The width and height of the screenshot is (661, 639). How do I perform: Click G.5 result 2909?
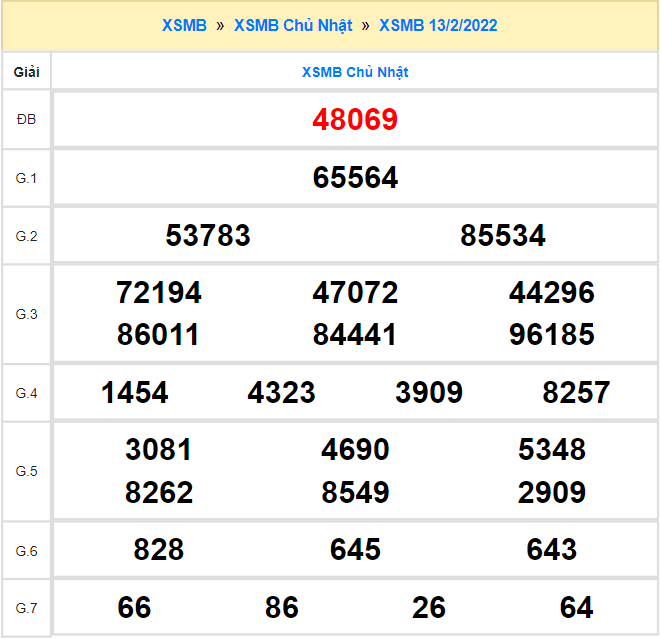pos(552,492)
